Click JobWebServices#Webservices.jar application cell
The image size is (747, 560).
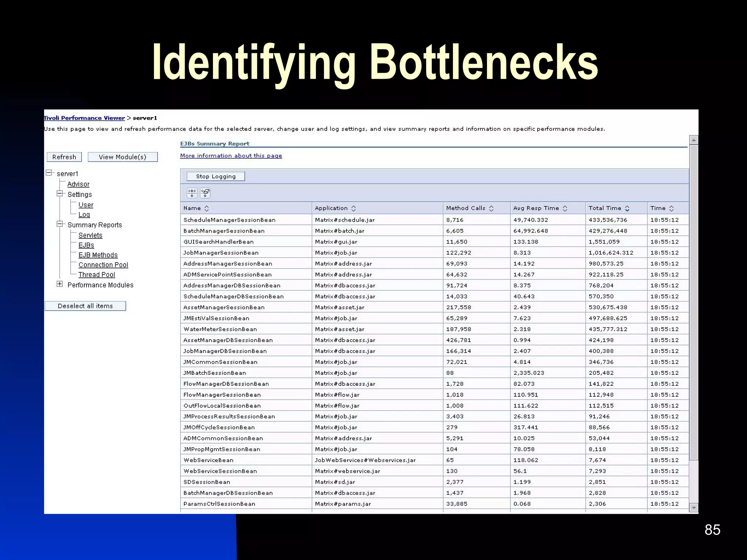point(378,460)
